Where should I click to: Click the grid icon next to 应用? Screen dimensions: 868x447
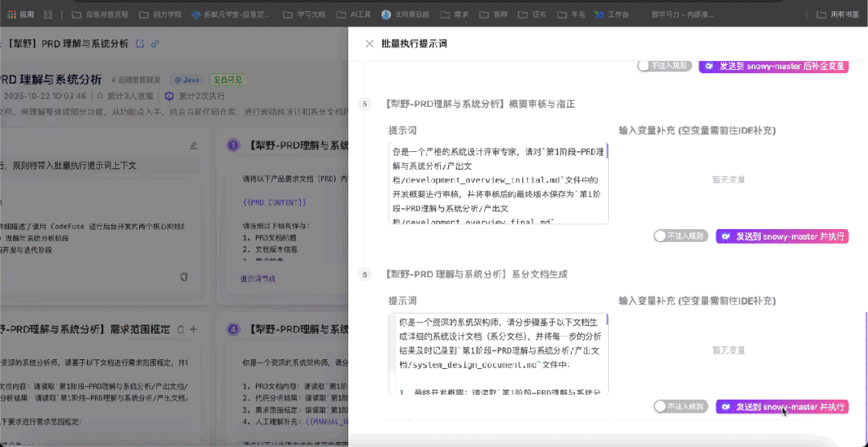click(x=48, y=14)
